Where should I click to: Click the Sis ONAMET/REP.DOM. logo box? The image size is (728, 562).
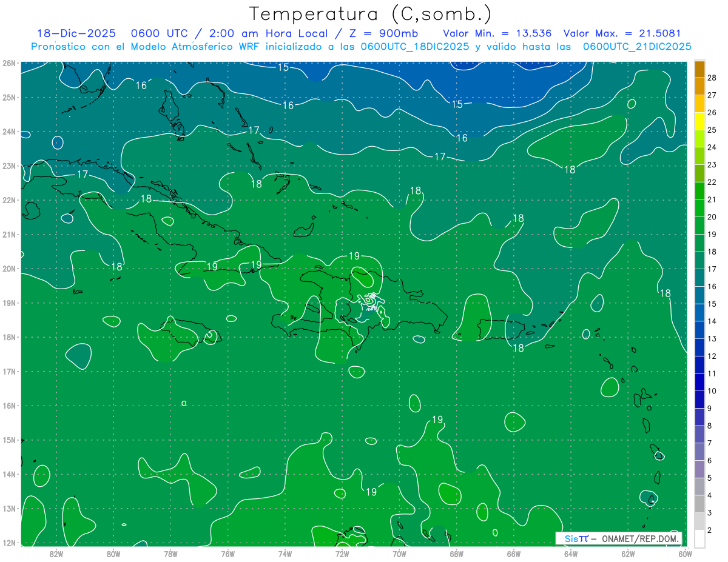click(618, 538)
